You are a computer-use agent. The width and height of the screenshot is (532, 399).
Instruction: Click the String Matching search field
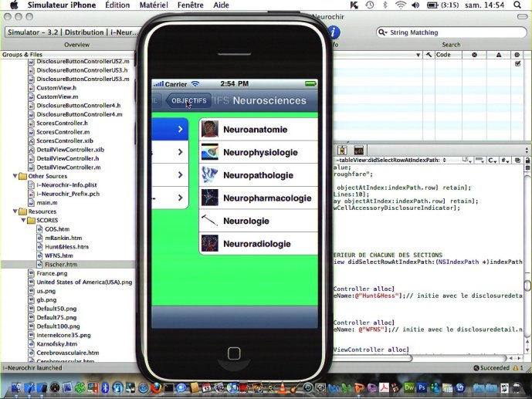click(452, 32)
